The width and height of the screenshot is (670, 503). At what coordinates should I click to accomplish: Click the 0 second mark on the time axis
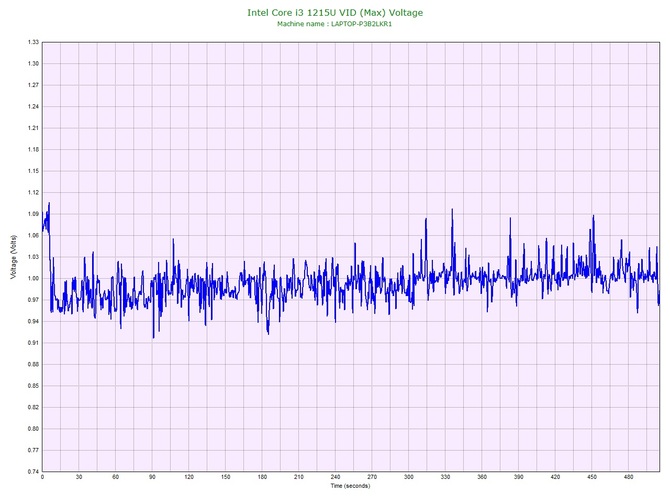(43, 478)
